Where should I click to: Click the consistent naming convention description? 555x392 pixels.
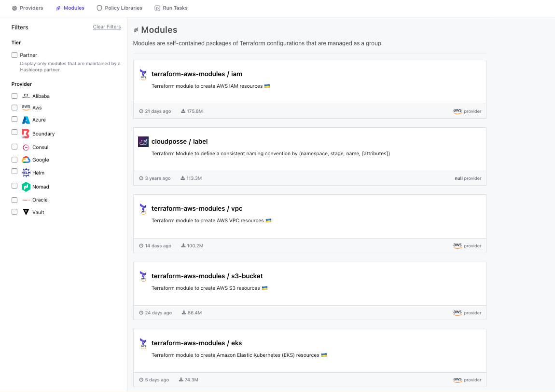271,154
